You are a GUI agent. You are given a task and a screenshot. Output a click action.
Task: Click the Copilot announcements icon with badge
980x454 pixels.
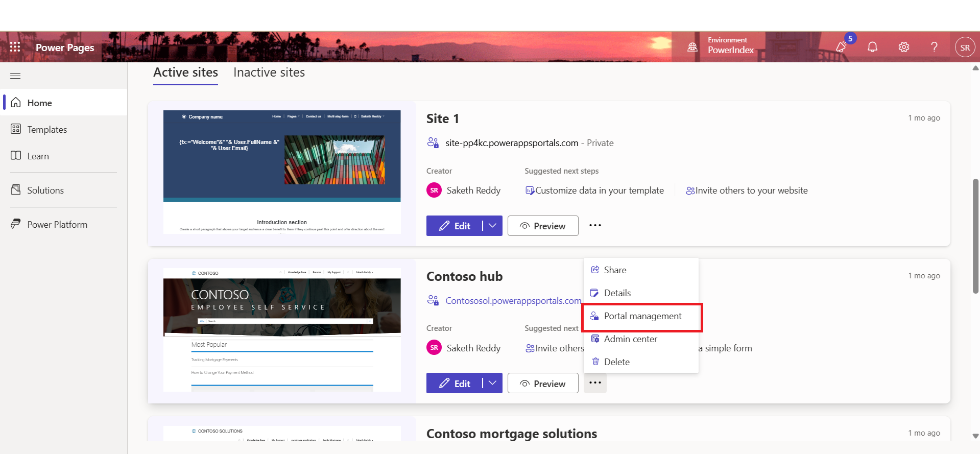(x=842, y=46)
